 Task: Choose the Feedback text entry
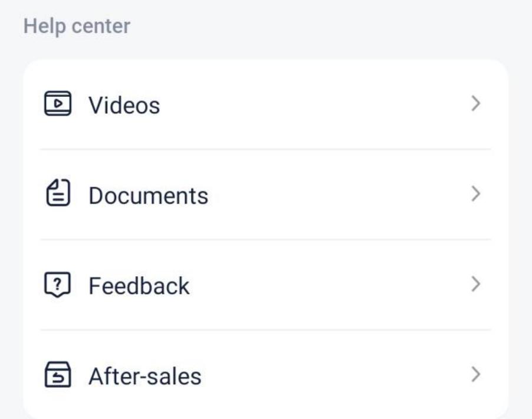pyautogui.click(x=139, y=286)
